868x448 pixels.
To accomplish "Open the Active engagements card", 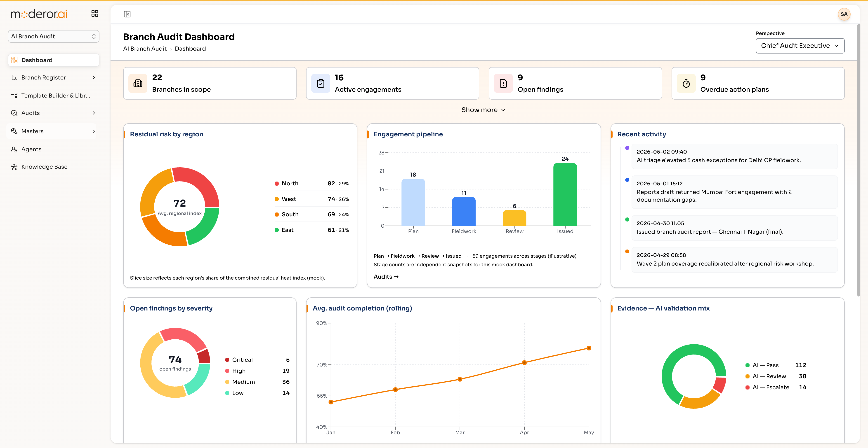I will tap(392, 83).
